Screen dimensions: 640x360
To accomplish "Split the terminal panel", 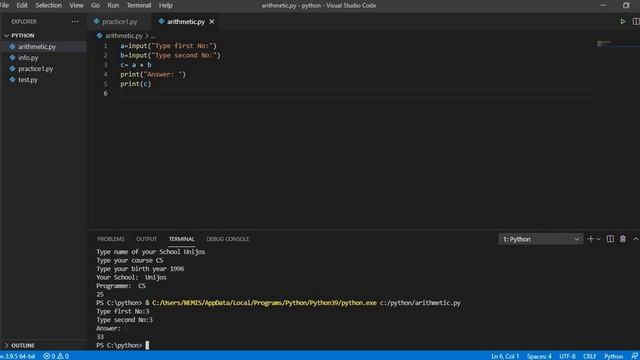I will [610, 239].
